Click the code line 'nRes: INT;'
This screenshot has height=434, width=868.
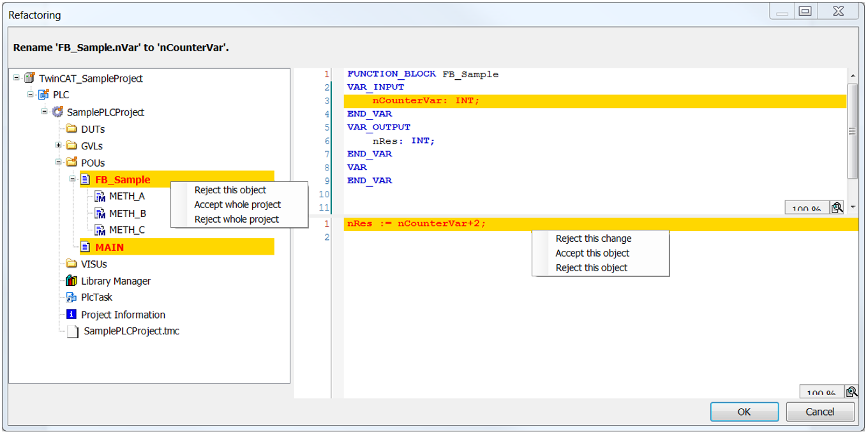click(403, 140)
